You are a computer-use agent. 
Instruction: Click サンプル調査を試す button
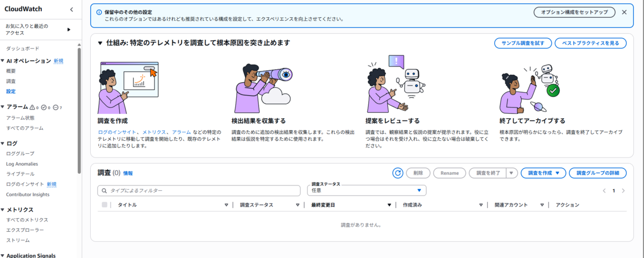(522, 43)
